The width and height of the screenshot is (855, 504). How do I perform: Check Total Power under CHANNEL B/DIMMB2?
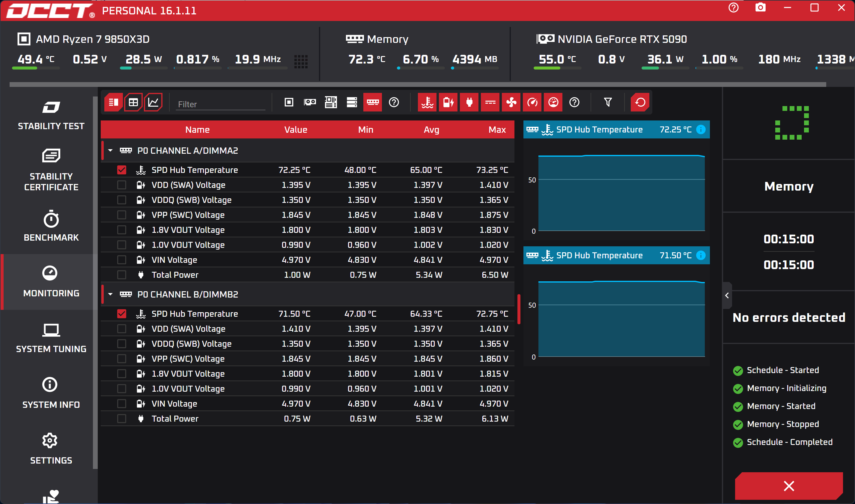(122, 418)
